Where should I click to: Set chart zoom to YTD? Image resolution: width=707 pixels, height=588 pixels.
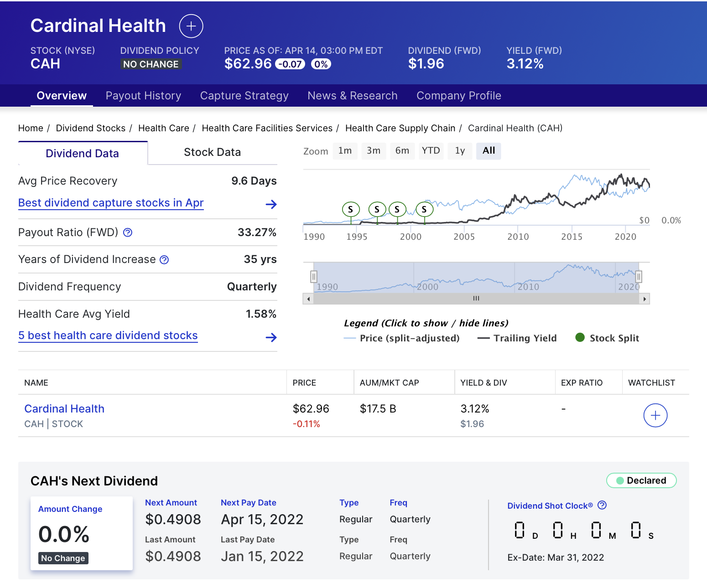click(x=431, y=151)
